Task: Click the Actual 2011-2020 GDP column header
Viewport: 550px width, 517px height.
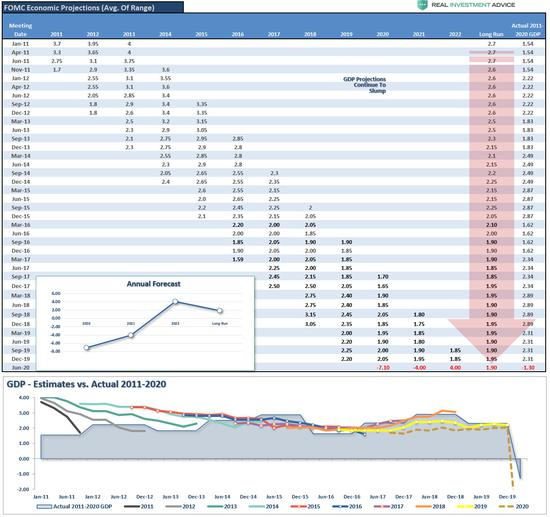Action: point(527,30)
